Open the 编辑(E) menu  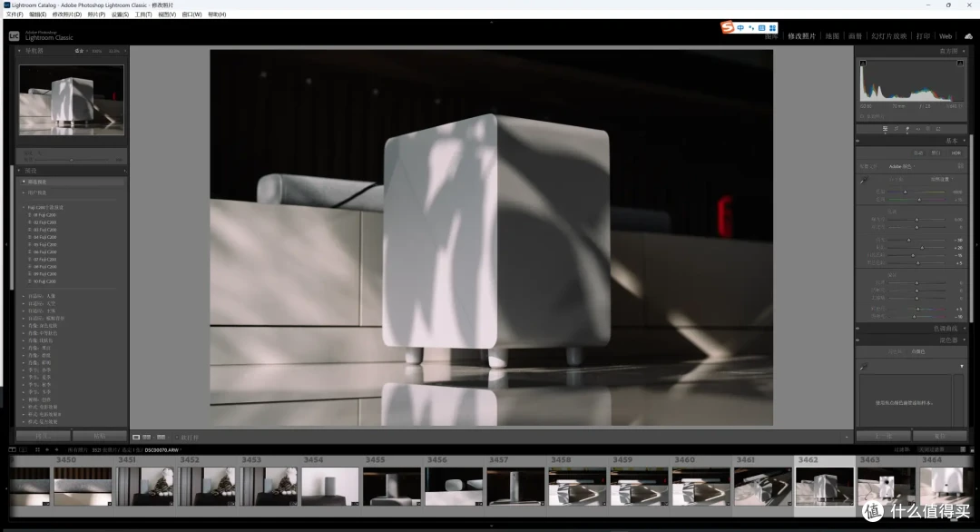[37, 15]
